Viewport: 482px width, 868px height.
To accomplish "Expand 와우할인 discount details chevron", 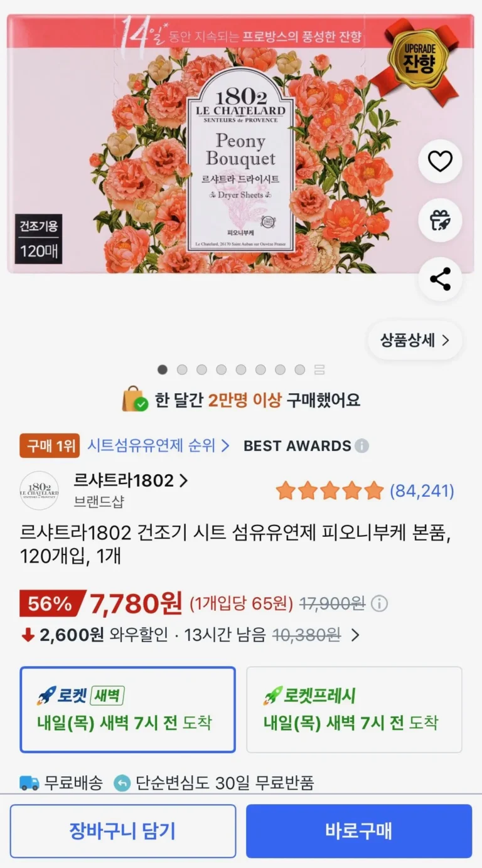I will (x=355, y=635).
